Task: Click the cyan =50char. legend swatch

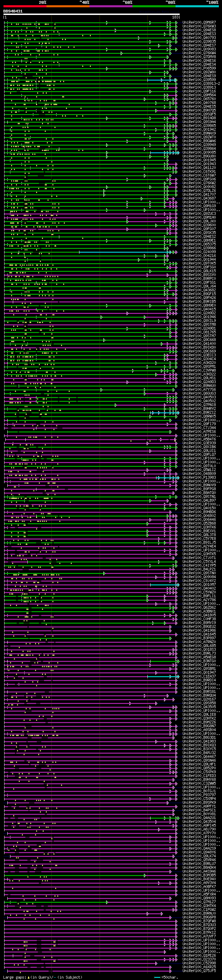Action: (157, 977)
